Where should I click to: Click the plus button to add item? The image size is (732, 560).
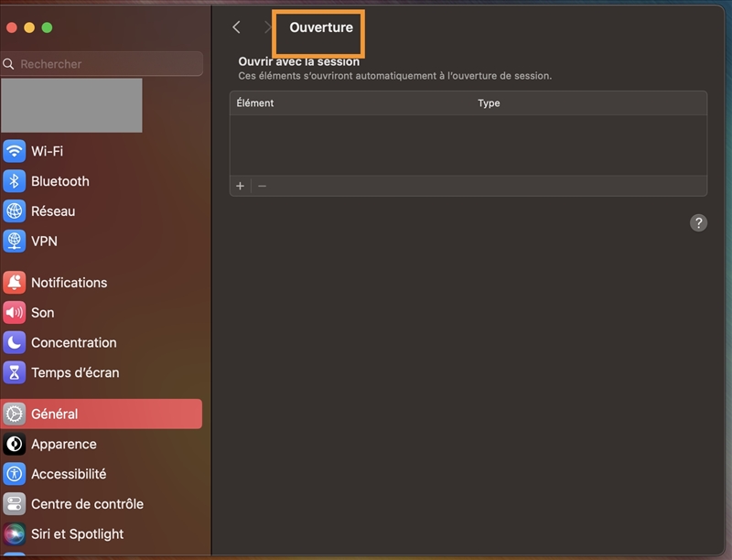[x=241, y=186]
